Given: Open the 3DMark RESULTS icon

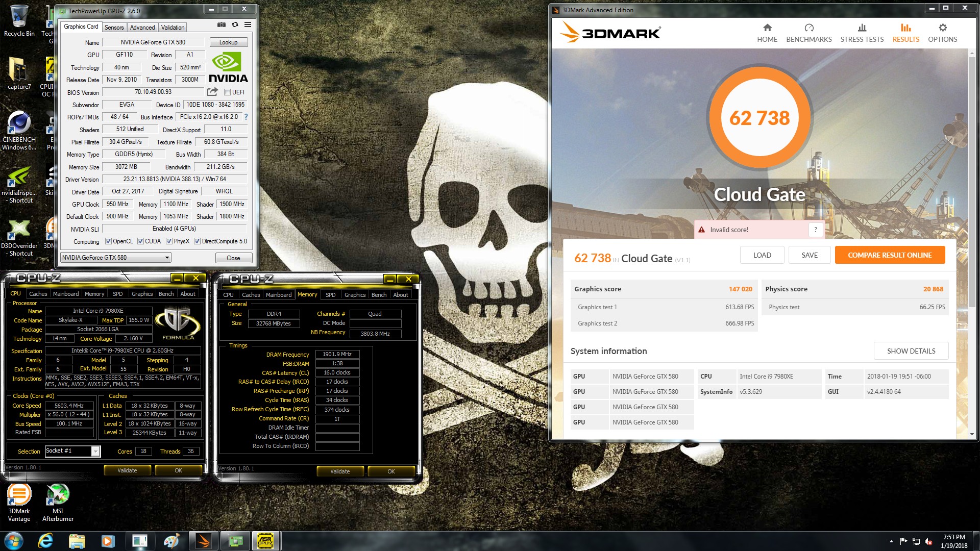Looking at the screenshot, I should pyautogui.click(x=906, y=28).
